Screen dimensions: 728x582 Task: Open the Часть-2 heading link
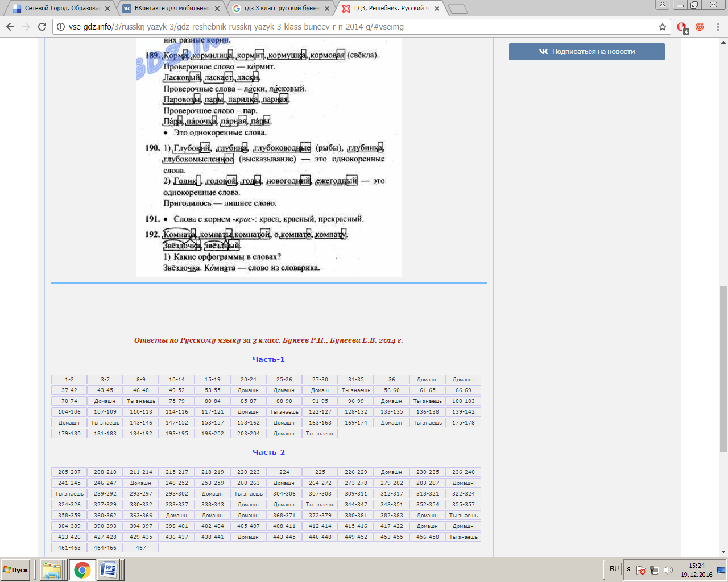click(268, 452)
